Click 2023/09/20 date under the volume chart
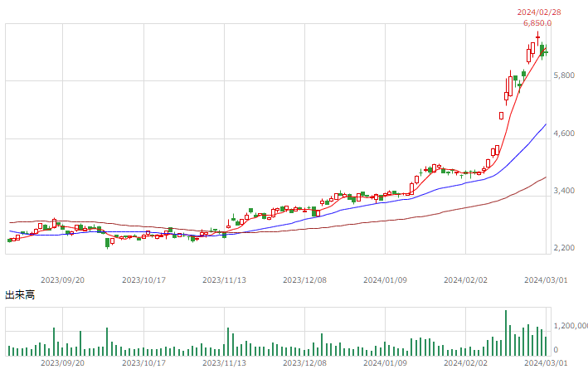This screenshot has height=374, width=588. (x=63, y=363)
